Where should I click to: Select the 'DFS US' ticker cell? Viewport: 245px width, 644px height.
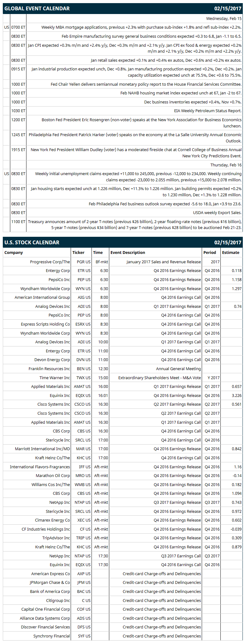click(x=84, y=627)
